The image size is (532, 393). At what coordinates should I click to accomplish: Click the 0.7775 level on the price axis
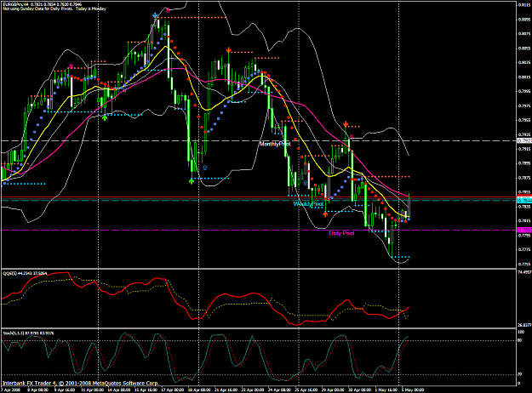(x=524, y=249)
